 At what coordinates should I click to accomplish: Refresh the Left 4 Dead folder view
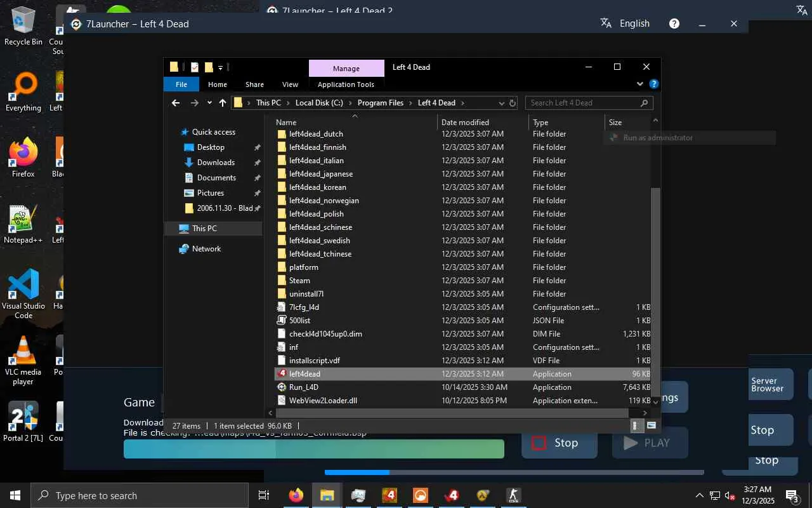[513, 103]
